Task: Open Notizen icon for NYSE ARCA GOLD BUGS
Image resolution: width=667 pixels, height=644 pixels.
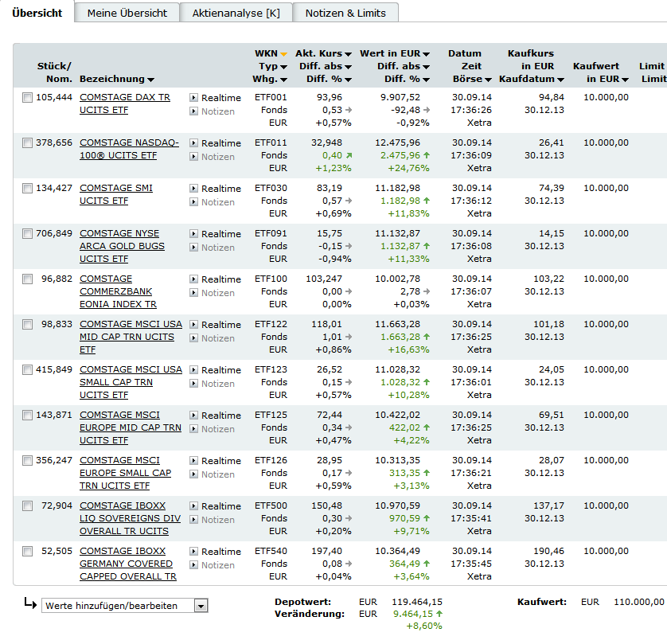Action: pos(193,248)
